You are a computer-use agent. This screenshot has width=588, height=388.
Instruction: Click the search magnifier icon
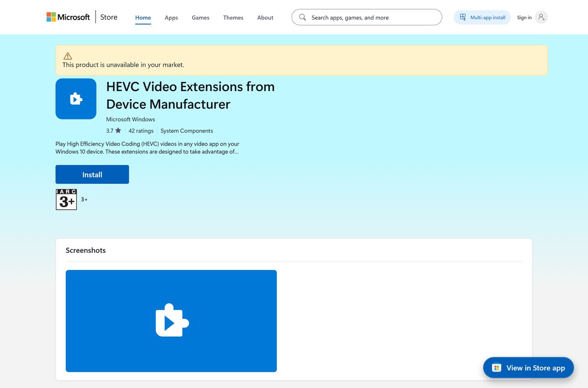pyautogui.click(x=302, y=17)
